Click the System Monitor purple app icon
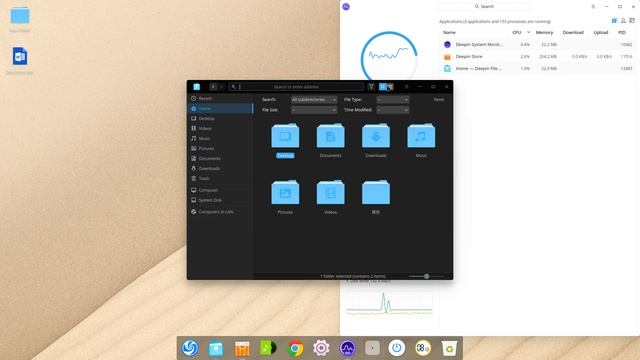 point(346,7)
